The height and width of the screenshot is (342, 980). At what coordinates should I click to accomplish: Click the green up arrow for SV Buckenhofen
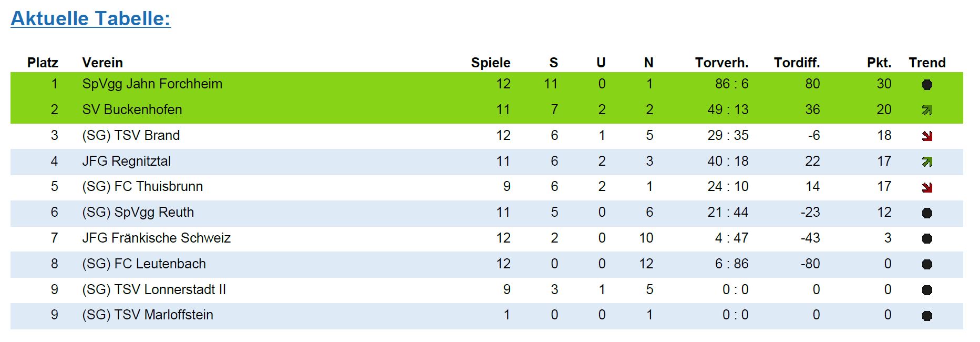pyautogui.click(x=927, y=110)
